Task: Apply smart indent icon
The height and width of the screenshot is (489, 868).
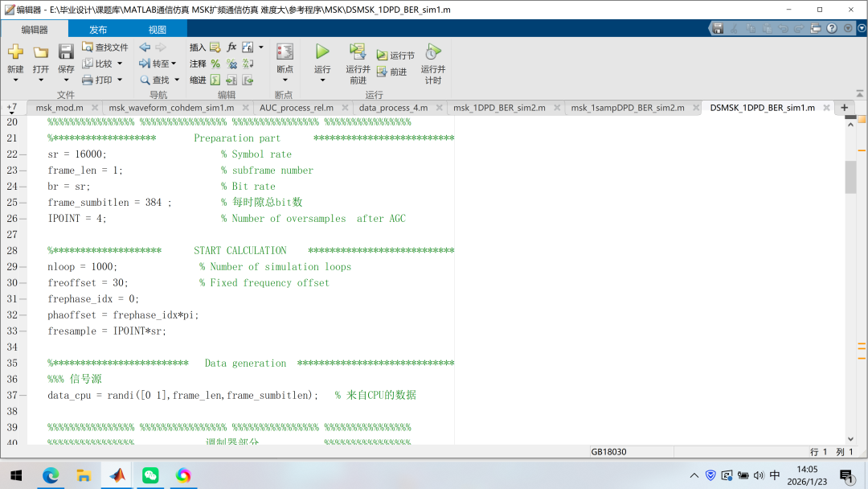Action: (215, 80)
